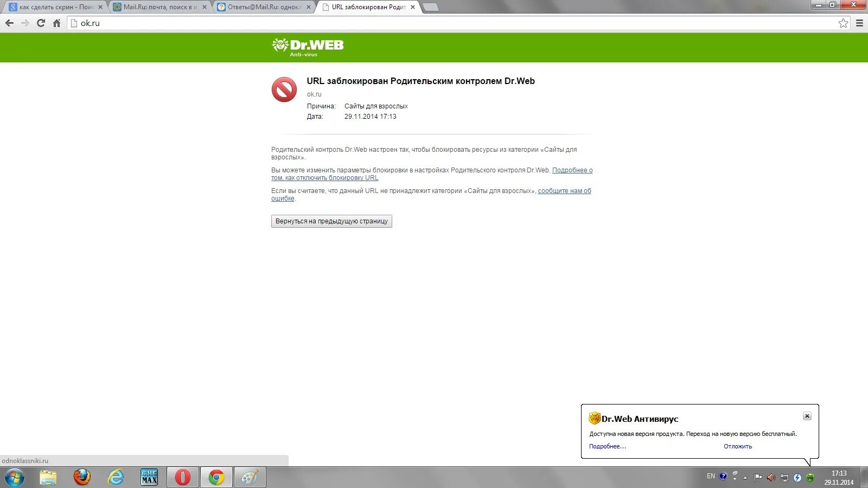868x488 pixels.
Task: Close the Dr.Web Антивирус notification popup
Action: 807,416
